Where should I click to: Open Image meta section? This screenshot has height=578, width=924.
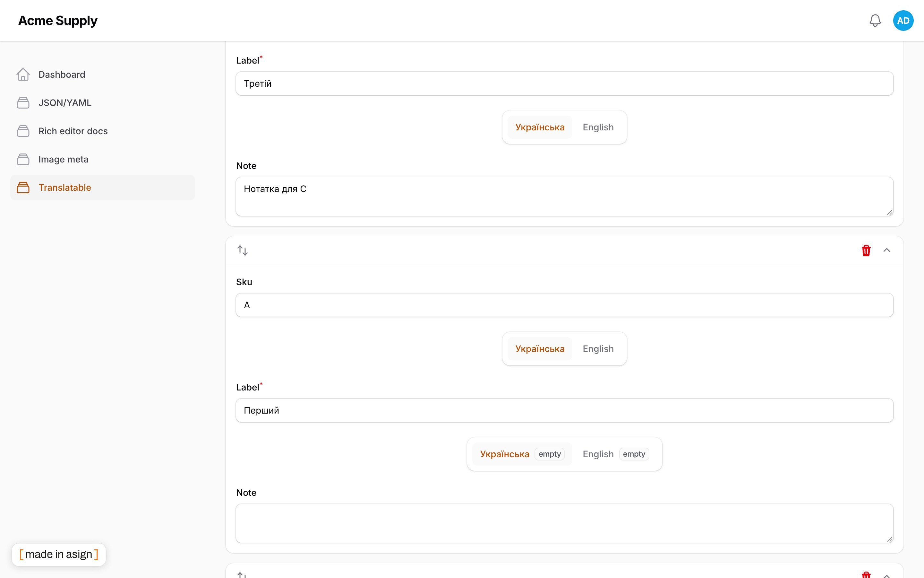point(103,159)
